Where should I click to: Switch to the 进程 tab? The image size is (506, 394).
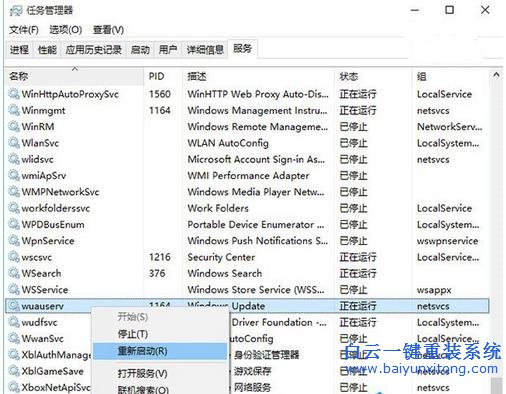(19, 50)
